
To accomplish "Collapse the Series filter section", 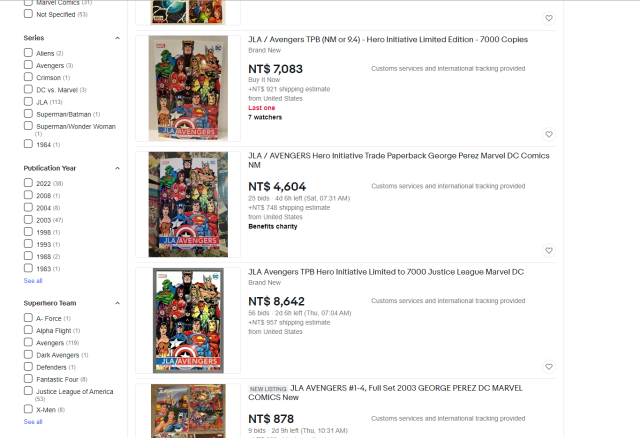I will tap(117, 38).
